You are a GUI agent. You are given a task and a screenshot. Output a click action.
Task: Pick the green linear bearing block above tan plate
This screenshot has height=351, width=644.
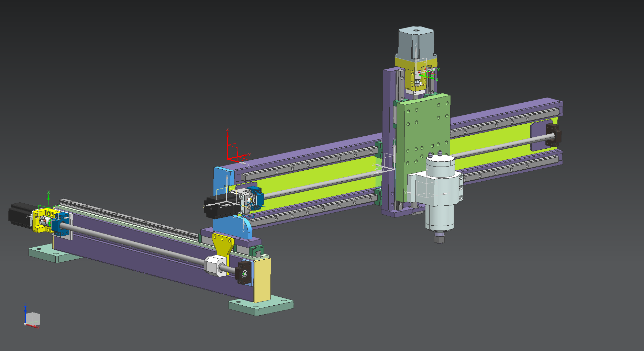click(x=256, y=251)
